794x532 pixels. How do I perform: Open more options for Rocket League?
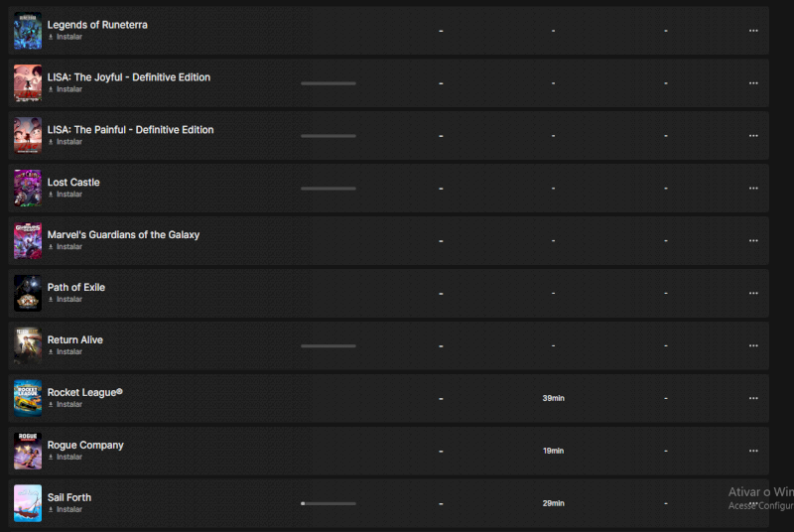(753, 399)
